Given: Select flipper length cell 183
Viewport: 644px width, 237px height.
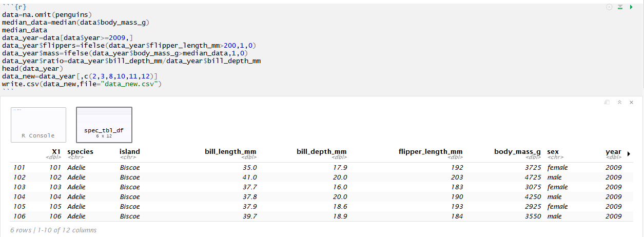Looking at the screenshot, I should click(457, 187).
